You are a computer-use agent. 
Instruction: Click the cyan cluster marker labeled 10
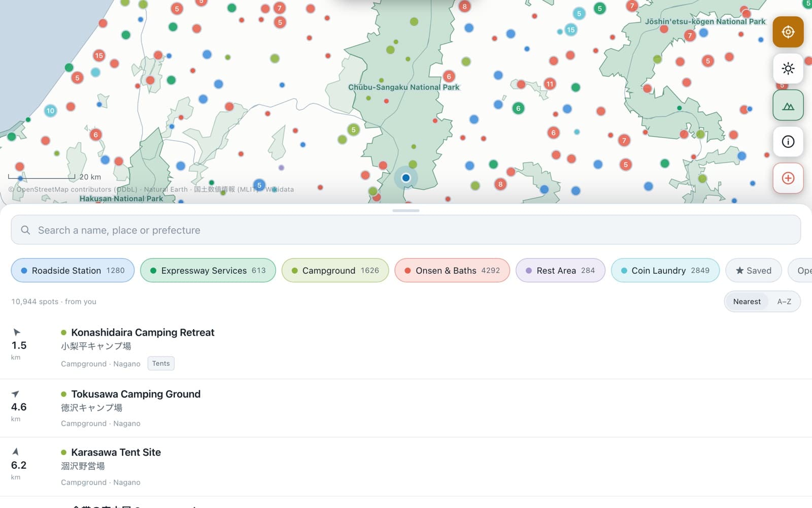[x=50, y=111]
